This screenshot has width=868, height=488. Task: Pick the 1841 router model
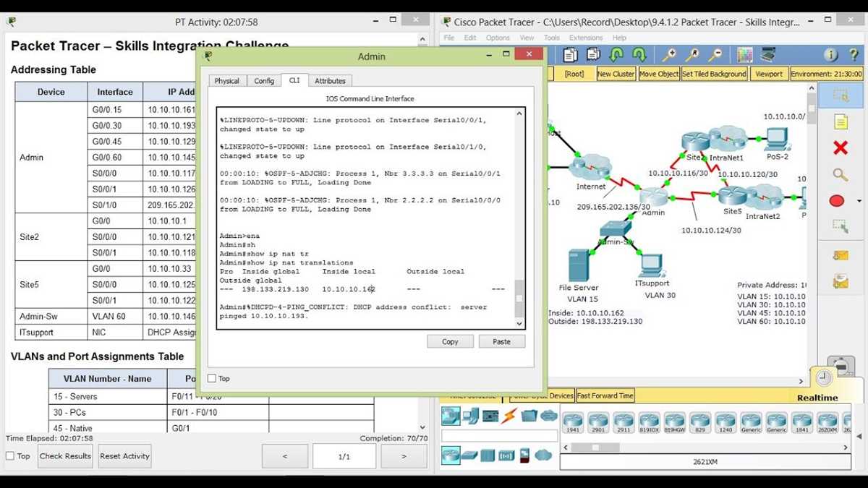801,421
